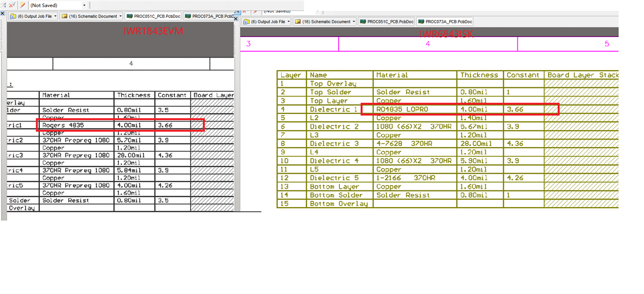Switch to PROC073A_PCB.PcbDoc tab in right window

(x=445, y=22)
